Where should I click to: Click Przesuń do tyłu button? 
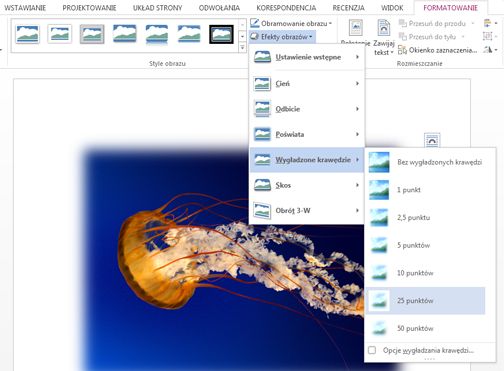[x=428, y=37]
